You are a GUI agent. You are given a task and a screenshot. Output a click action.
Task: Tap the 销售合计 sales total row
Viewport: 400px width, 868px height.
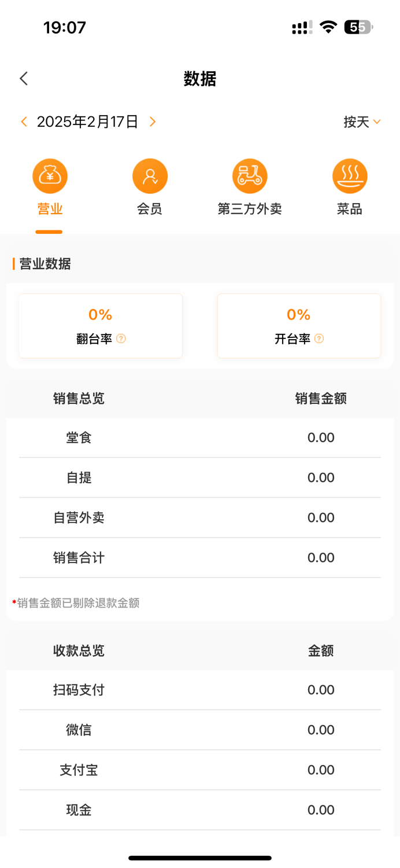pyautogui.click(x=200, y=557)
